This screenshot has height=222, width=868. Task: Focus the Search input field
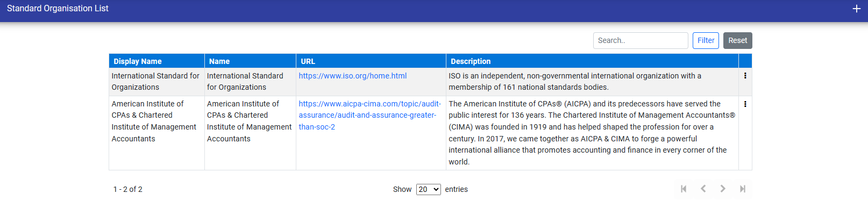640,40
